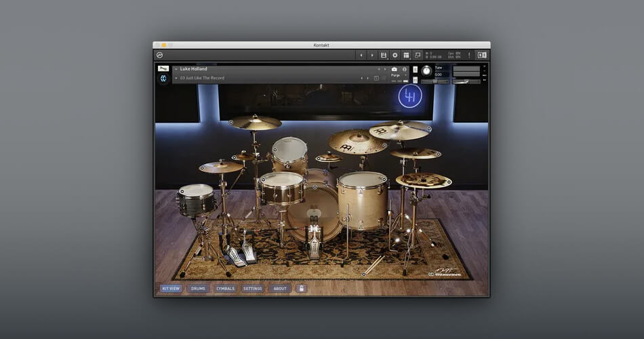Select the floor tom marker
Viewport: 644px width, 339px height.
(384, 179)
